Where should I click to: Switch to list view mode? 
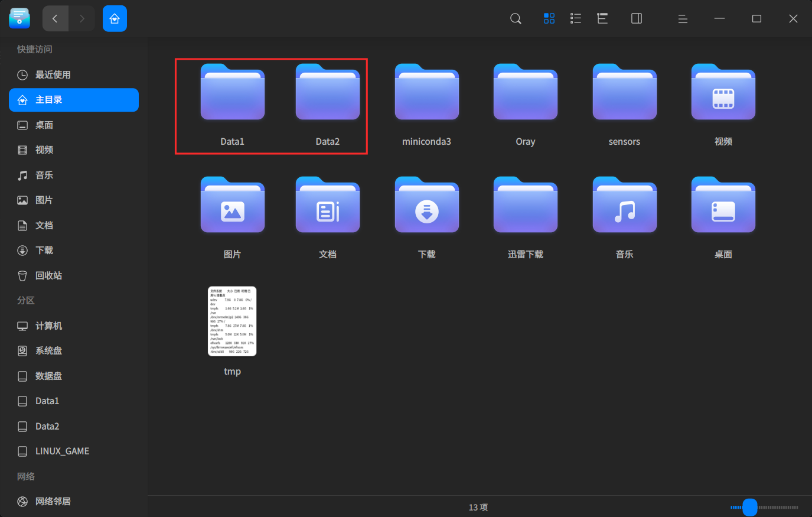(576, 19)
